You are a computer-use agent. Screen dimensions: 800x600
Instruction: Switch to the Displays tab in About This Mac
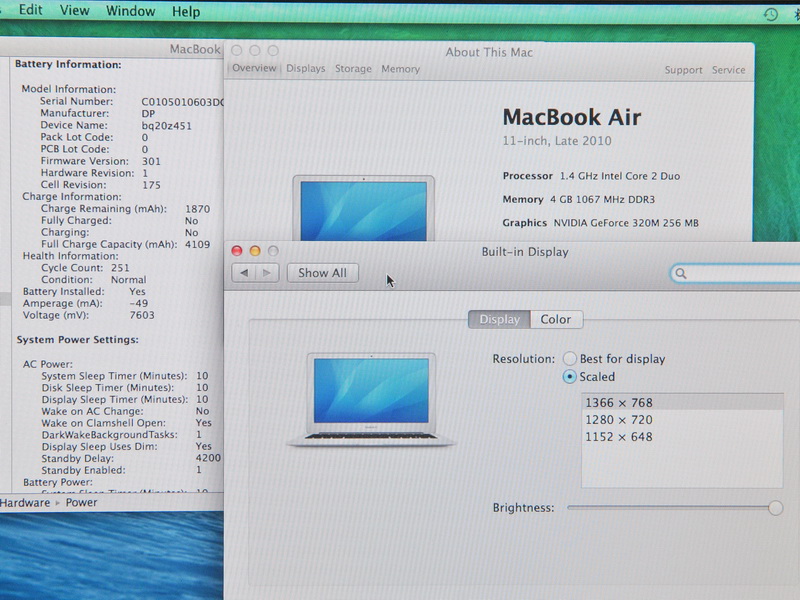point(306,68)
